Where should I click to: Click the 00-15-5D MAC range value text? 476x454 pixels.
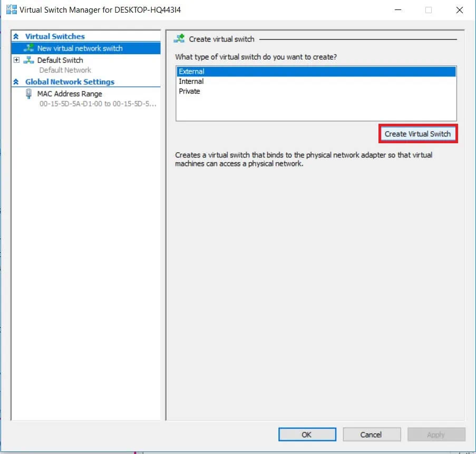pos(98,104)
